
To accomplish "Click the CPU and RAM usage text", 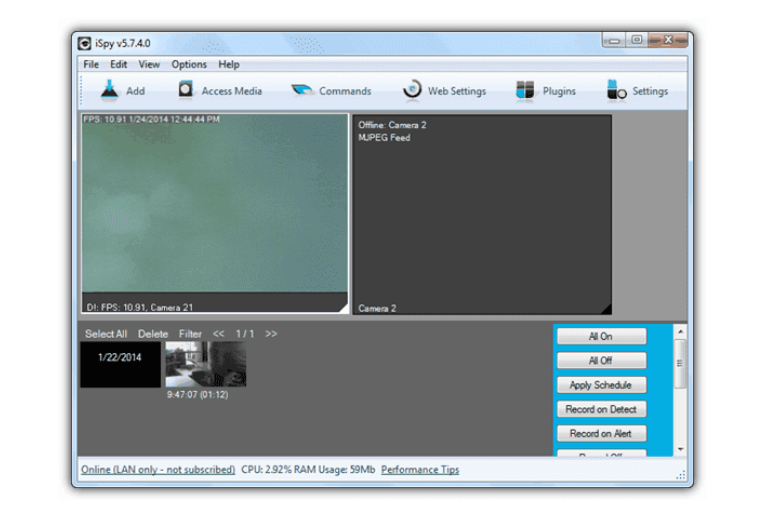I will tap(308, 470).
